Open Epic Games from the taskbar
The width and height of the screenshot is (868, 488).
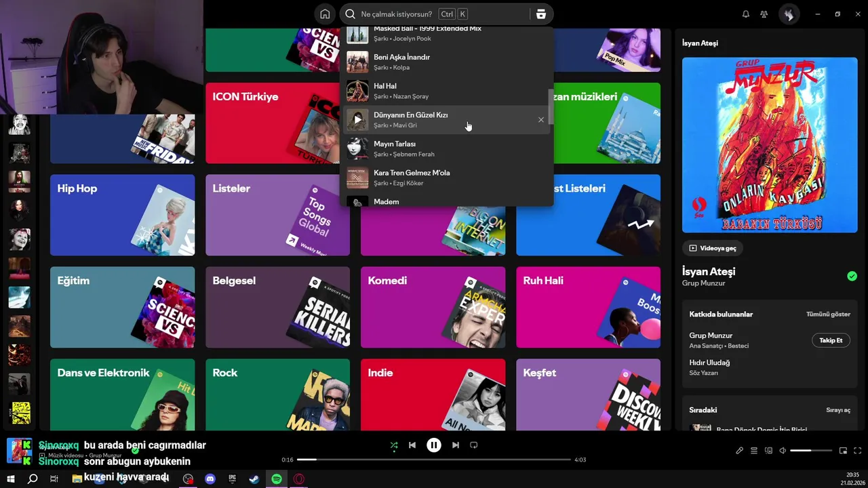point(232,479)
